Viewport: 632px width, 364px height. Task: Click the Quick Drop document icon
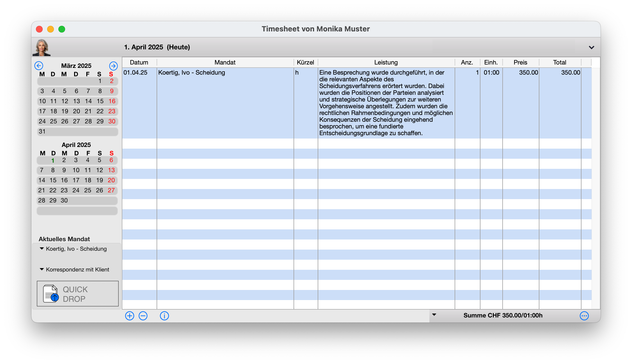coord(51,294)
